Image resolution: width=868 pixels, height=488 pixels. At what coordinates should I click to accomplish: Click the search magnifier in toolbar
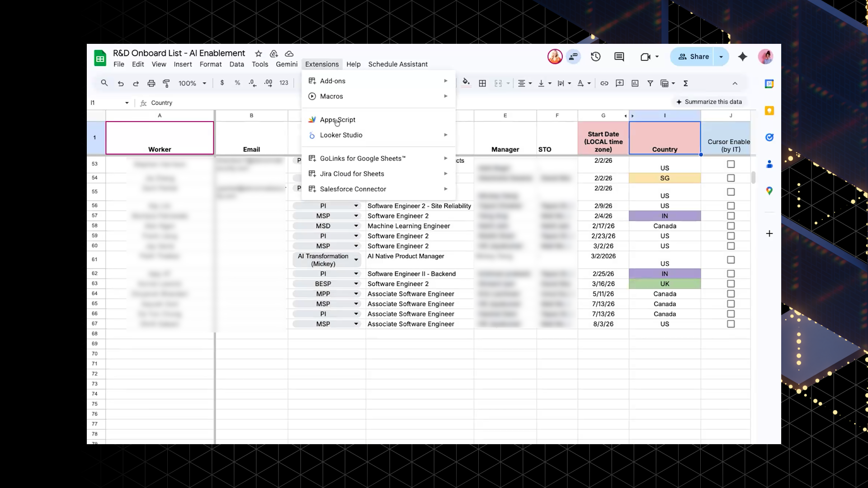[x=104, y=83]
